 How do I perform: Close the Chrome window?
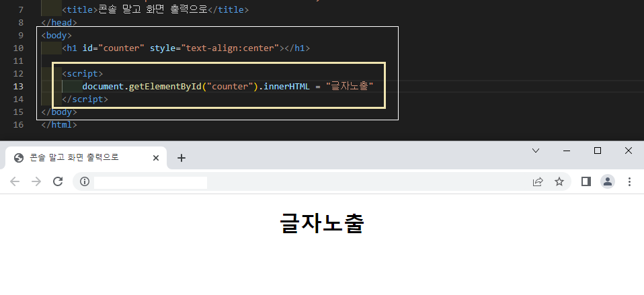629,151
